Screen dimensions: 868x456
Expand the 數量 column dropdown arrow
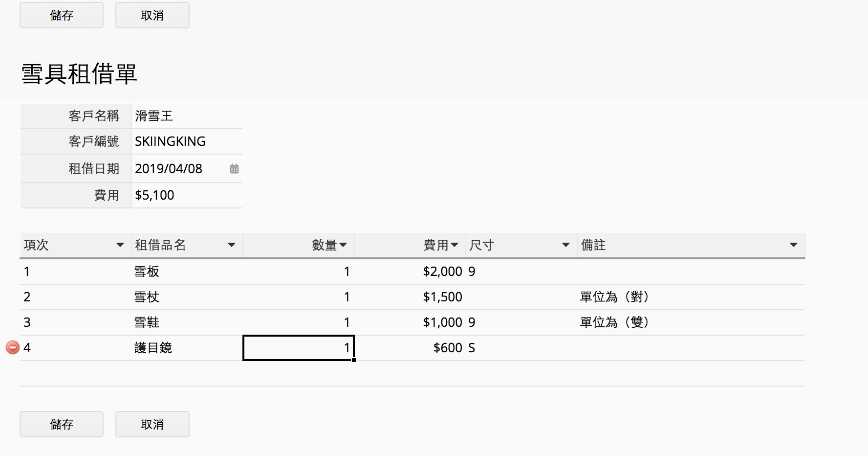(x=343, y=245)
